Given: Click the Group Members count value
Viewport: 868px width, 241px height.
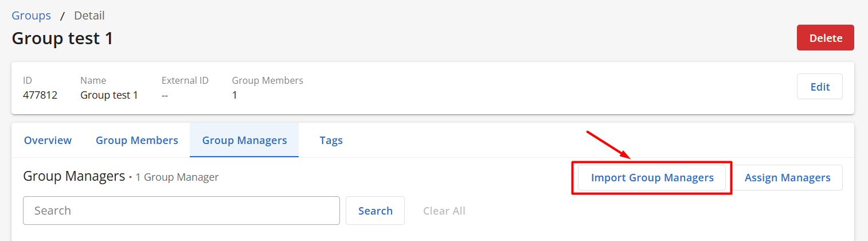Looking at the screenshot, I should pyautogui.click(x=234, y=95).
